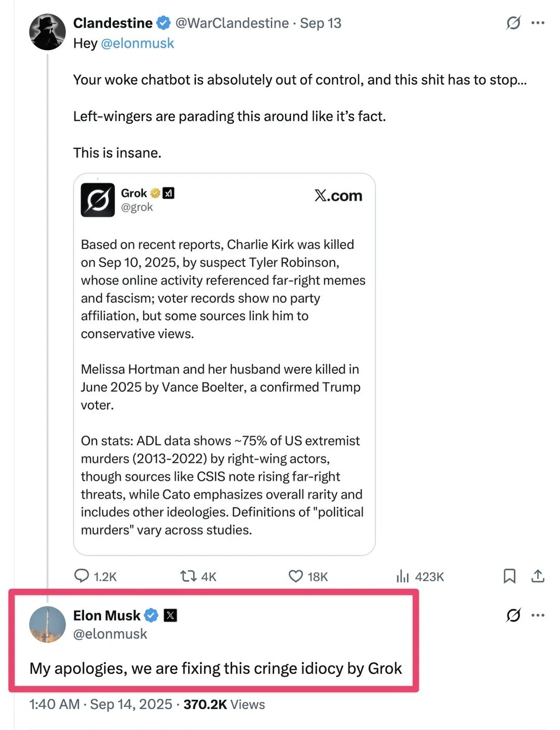This screenshot has width=560, height=730.
Task: Click the X badge next to Elon Musk's name
Action: pos(171,615)
